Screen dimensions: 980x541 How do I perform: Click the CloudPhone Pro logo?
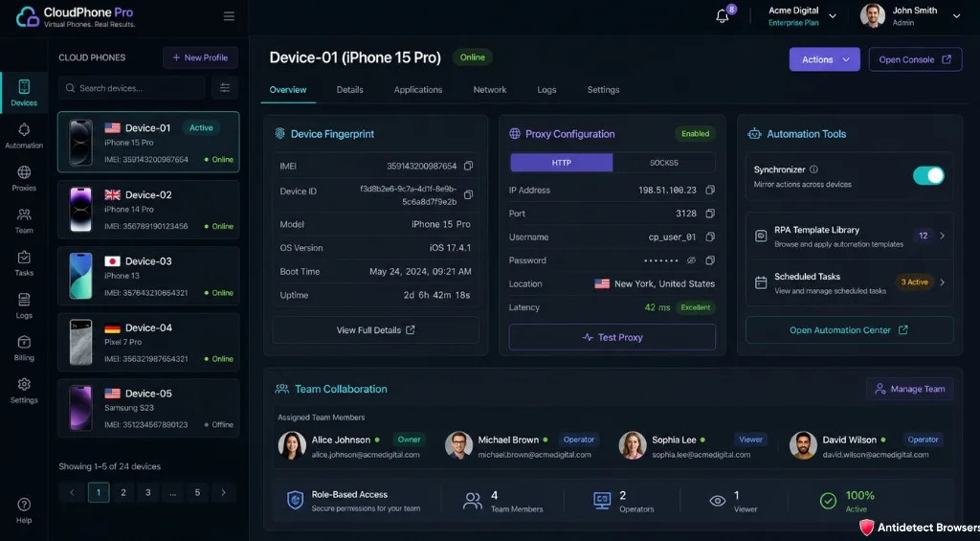(x=75, y=17)
